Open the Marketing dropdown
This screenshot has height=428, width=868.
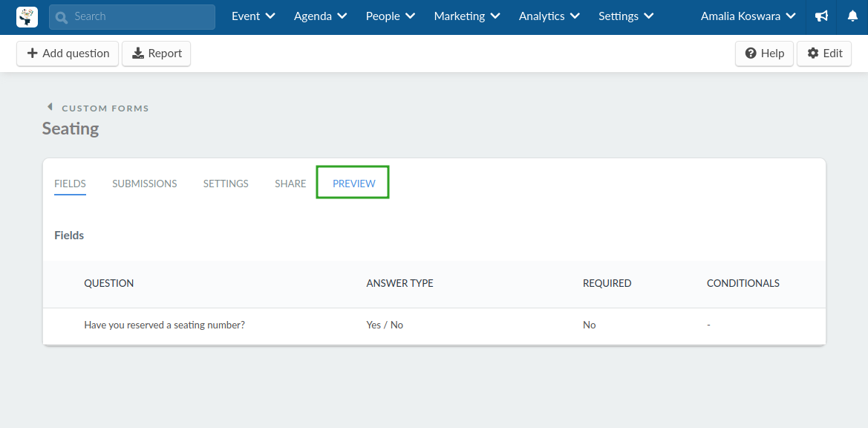(466, 16)
